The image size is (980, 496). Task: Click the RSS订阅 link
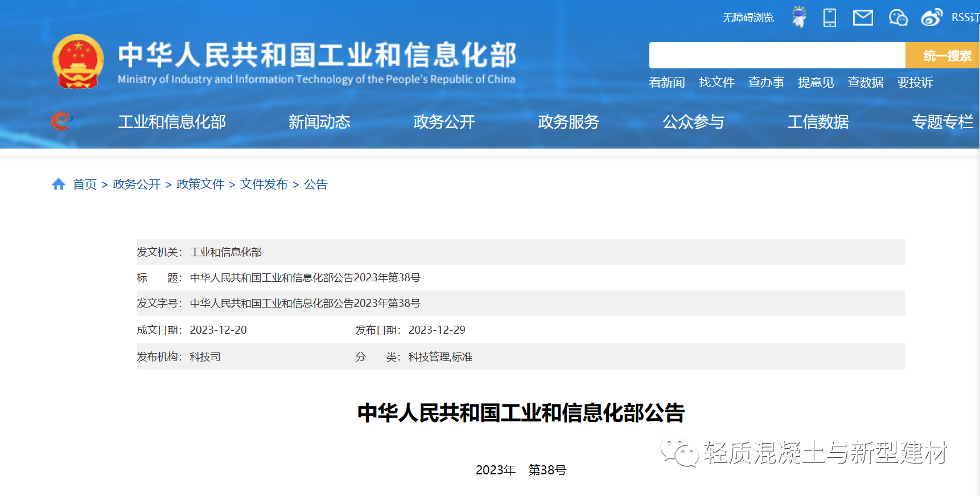(x=965, y=18)
